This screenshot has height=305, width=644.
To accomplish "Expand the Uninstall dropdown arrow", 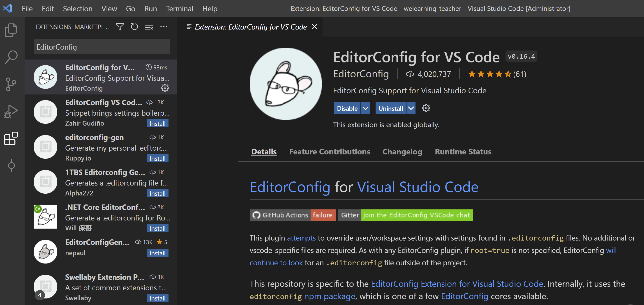I will (411, 108).
